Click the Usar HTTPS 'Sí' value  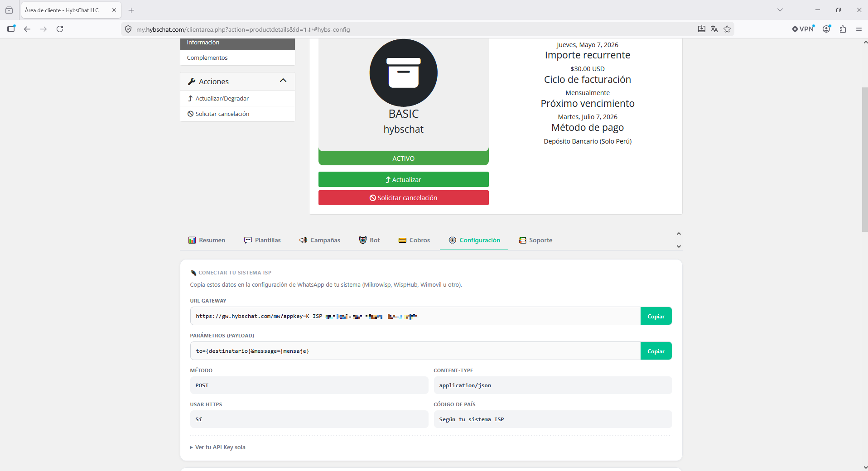click(x=309, y=419)
